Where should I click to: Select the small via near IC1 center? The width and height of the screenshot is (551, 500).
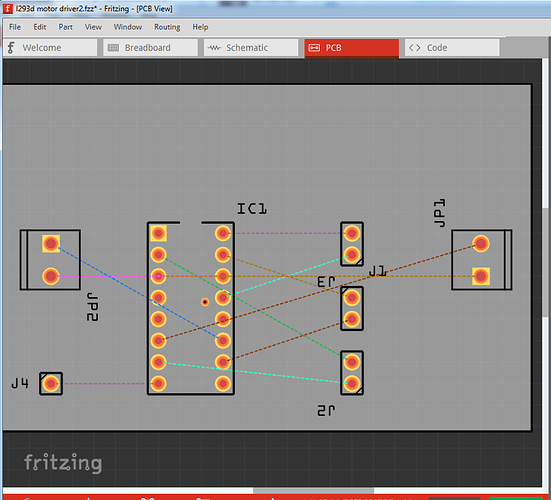(x=205, y=302)
